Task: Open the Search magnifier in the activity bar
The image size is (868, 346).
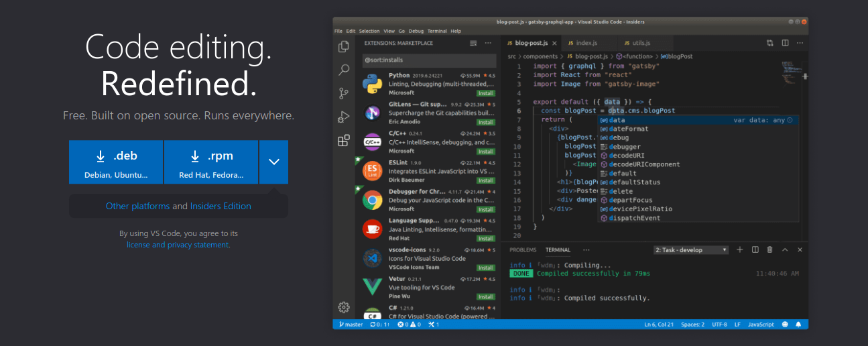Action: (x=344, y=70)
